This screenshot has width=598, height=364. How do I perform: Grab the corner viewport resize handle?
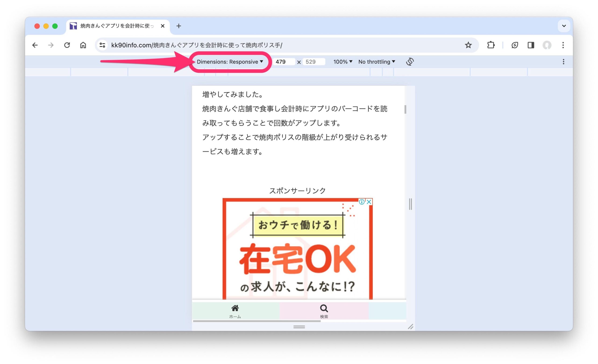coord(410,327)
